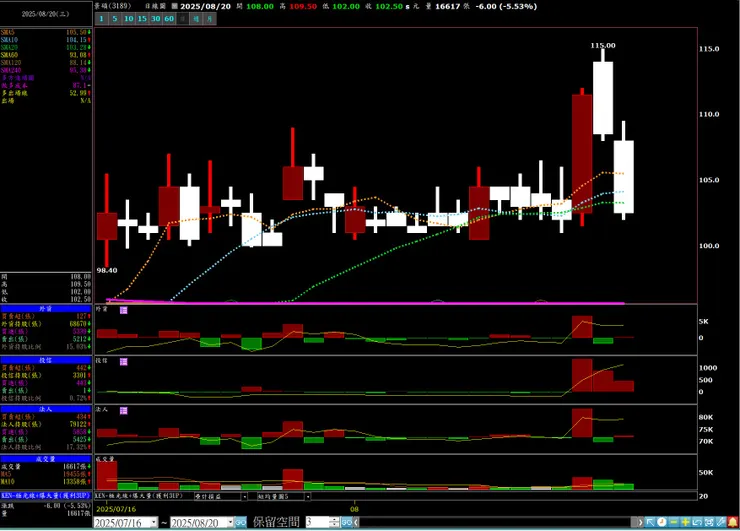Click the SMA60 indicator row

point(46,55)
